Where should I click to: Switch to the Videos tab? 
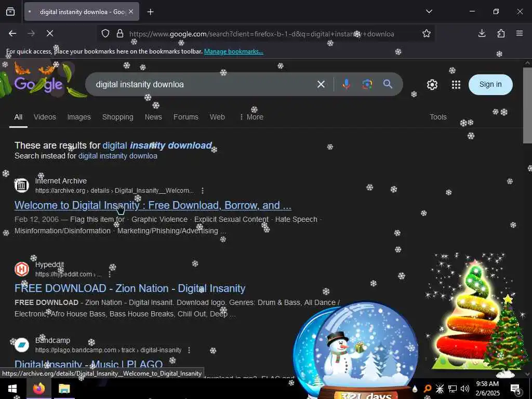pyautogui.click(x=45, y=117)
